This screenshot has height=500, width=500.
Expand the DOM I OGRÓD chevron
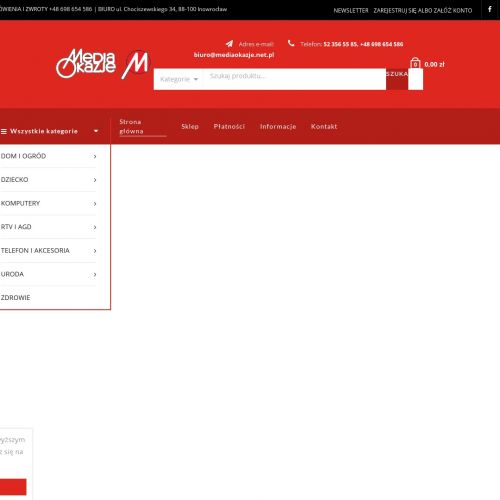[95, 156]
